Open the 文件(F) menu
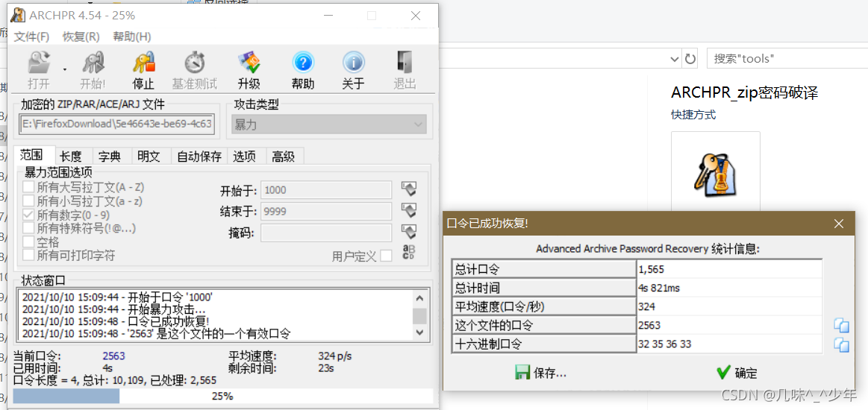868x410 pixels. pyautogui.click(x=31, y=37)
